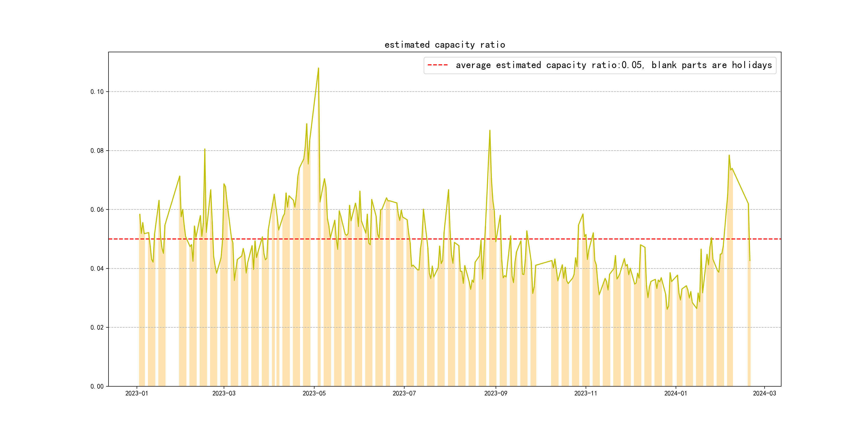Click the September 2023 peak of the line
This screenshot has height=434, width=868.
coord(490,130)
